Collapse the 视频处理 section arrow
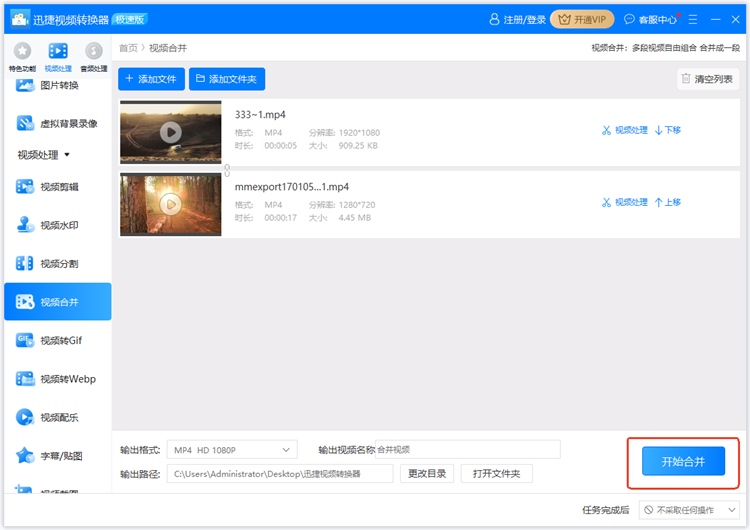Viewport: 750px width, 530px height. coord(67,155)
